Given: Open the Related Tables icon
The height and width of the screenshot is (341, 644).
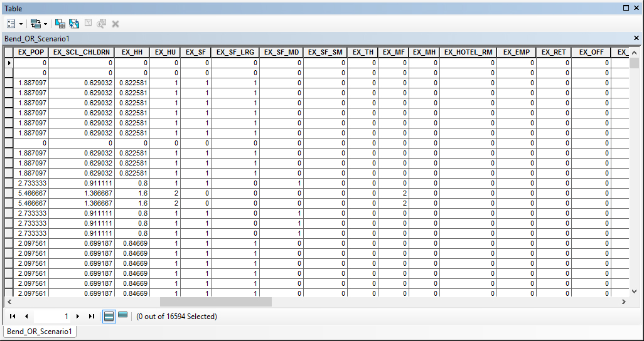Looking at the screenshot, I should [x=36, y=24].
